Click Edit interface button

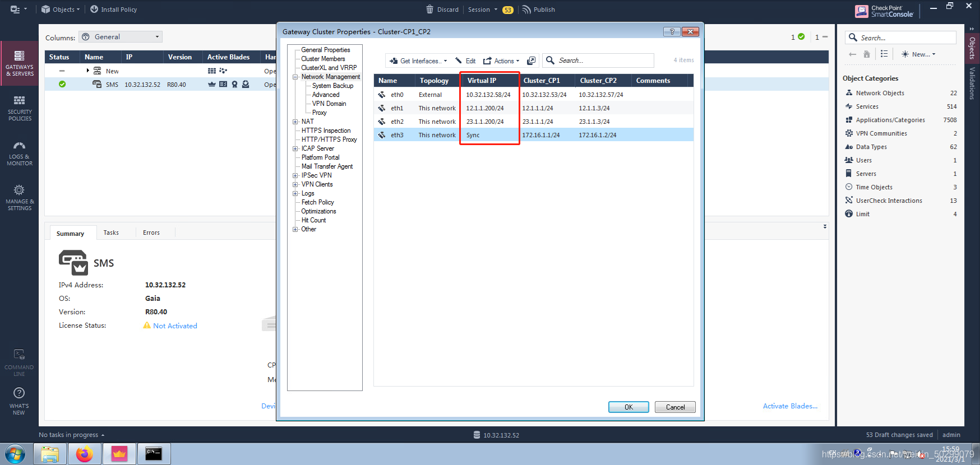coord(465,61)
